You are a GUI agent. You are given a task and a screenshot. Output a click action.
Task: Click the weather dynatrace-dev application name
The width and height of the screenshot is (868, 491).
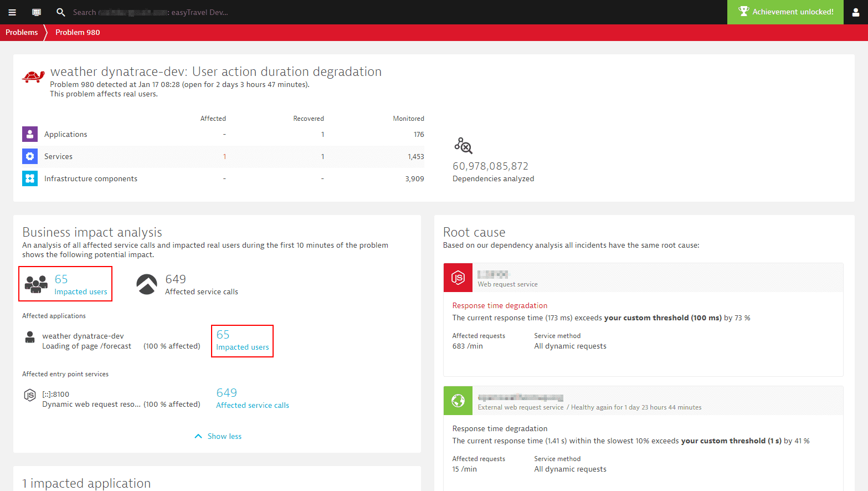tap(83, 336)
